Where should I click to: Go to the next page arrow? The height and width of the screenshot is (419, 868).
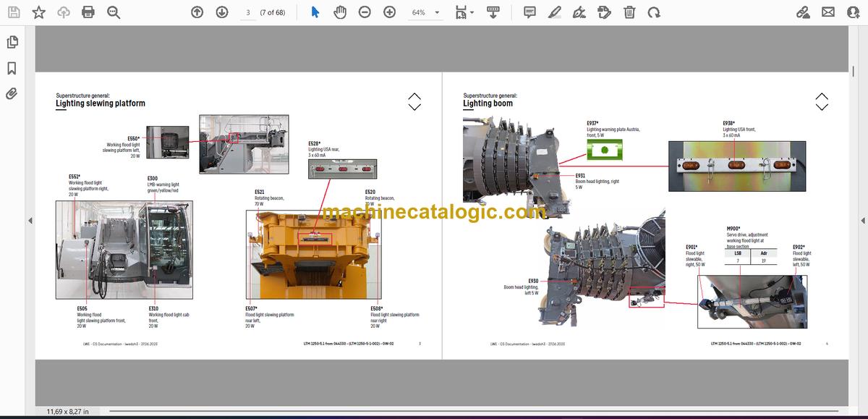221,12
